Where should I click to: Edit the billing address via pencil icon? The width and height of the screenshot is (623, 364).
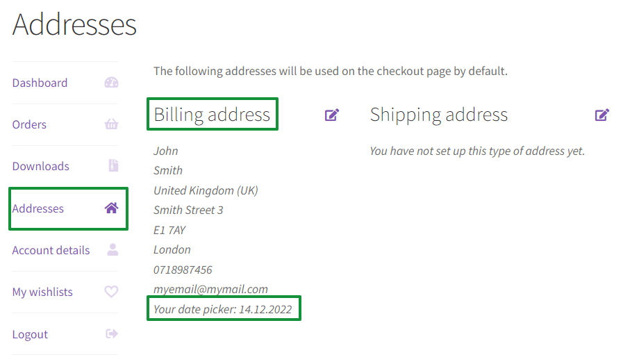coord(332,115)
